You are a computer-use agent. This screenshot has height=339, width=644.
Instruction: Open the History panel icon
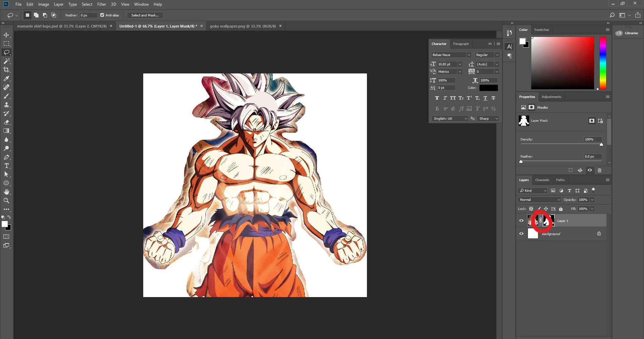[x=509, y=33]
